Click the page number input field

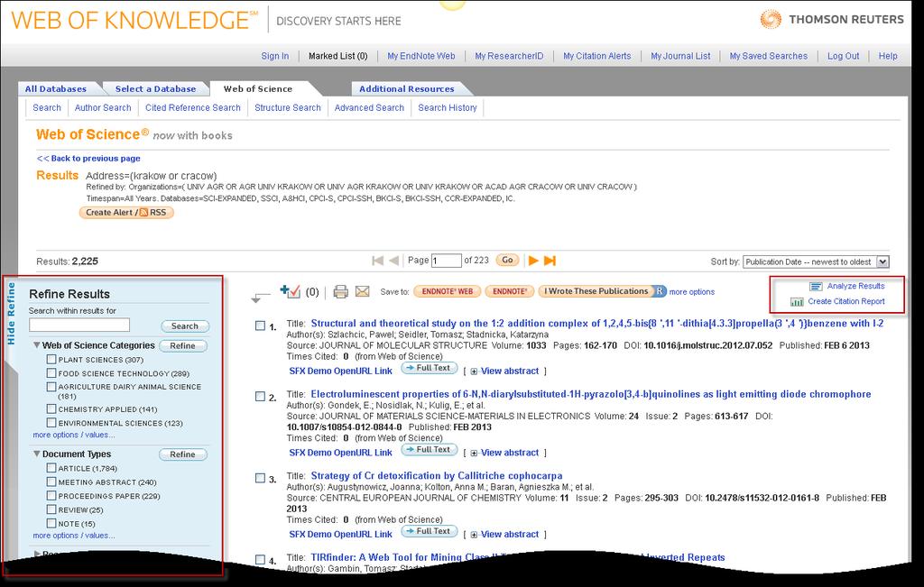(446, 261)
